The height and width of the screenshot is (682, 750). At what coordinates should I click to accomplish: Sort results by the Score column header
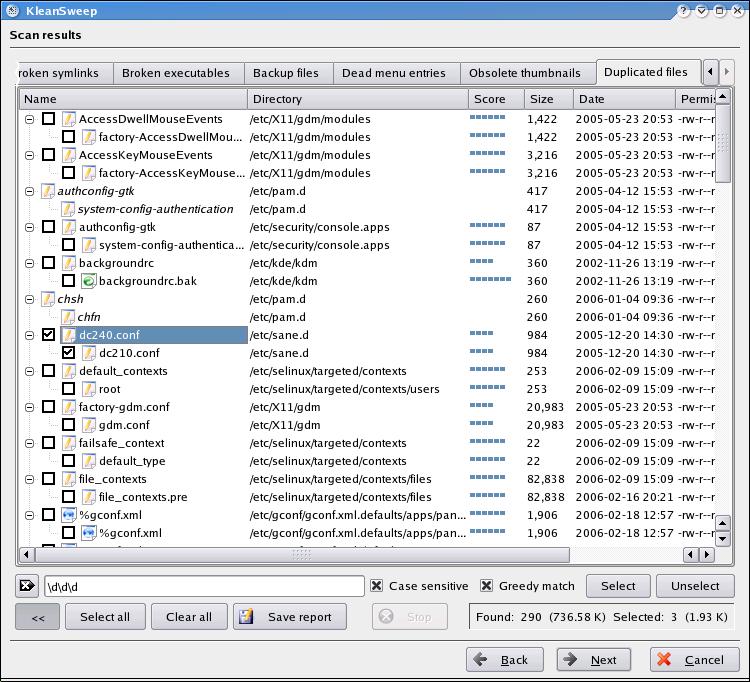point(496,99)
